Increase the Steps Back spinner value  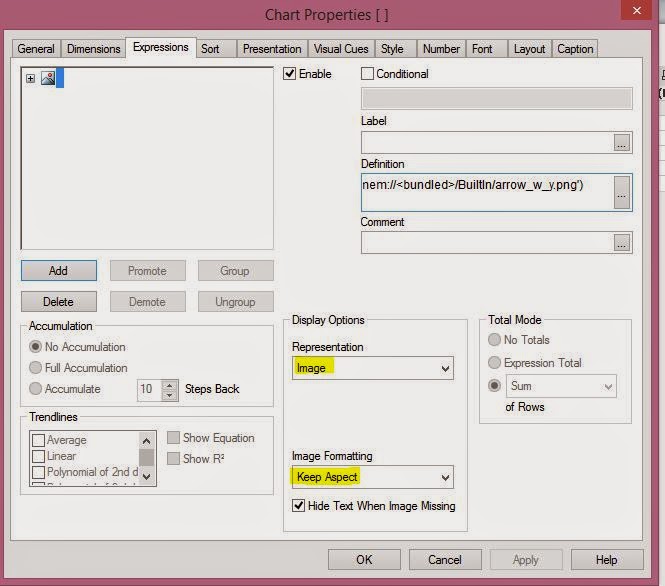pos(170,385)
